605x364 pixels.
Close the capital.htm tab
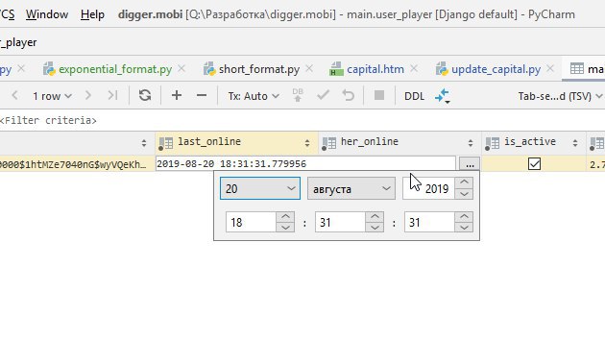pyautogui.click(x=414, y=69)
